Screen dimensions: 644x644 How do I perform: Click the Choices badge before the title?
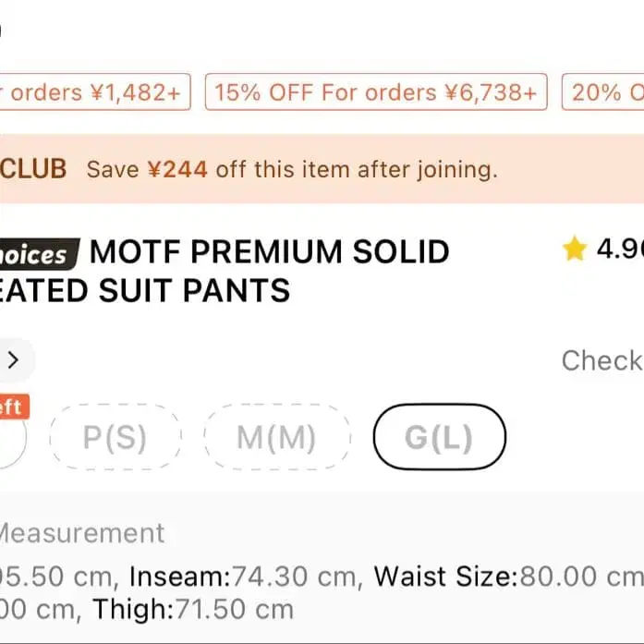click(37, 254)
